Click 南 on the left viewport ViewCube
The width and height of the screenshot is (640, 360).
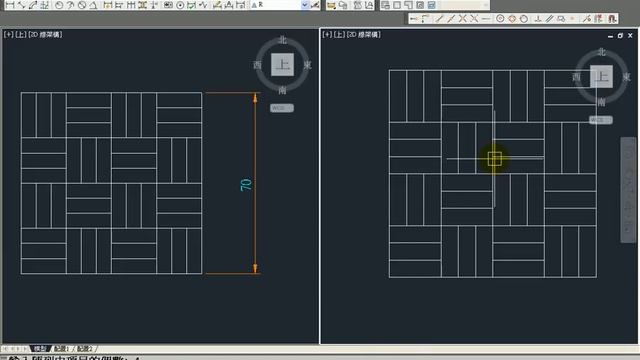(x=282, y=90)
